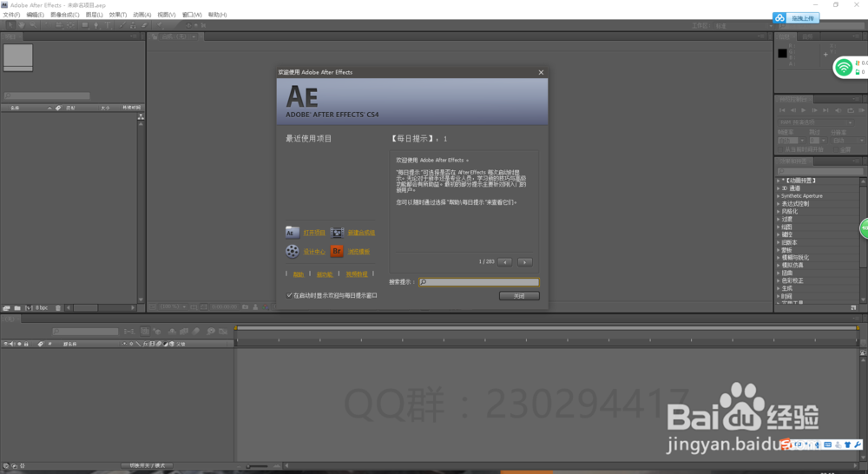The width and height of the screenshot is (868, 474).
Task: Click the 视频教程 link in welcome dialog
Action: (x=357, y=274)
